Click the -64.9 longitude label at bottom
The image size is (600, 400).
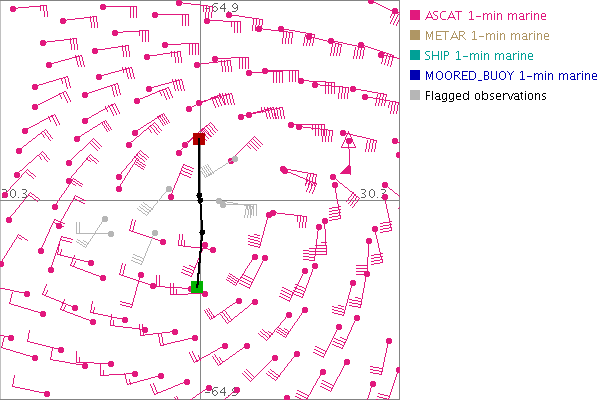[x=222, y=392]
